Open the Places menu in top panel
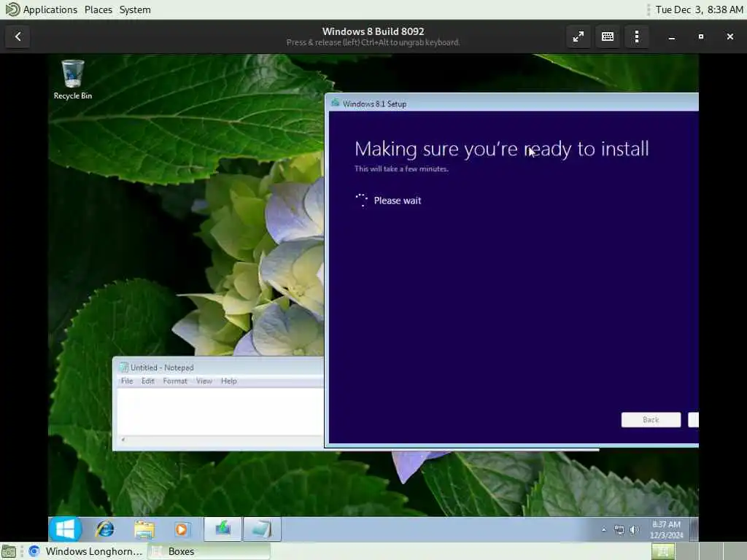Screen dimensions: 747x560 point(98,9)
